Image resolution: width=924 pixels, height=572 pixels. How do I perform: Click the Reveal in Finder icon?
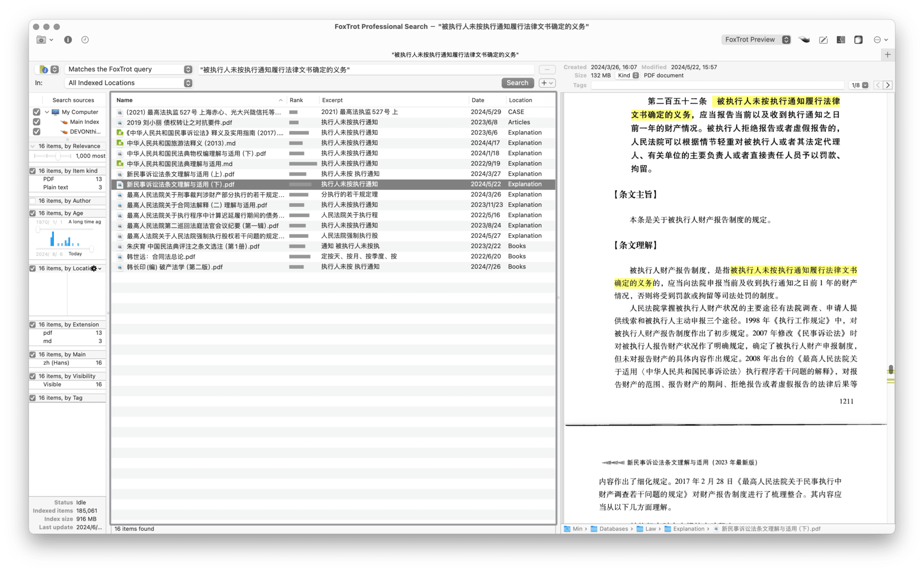click(x=841, y=40)
